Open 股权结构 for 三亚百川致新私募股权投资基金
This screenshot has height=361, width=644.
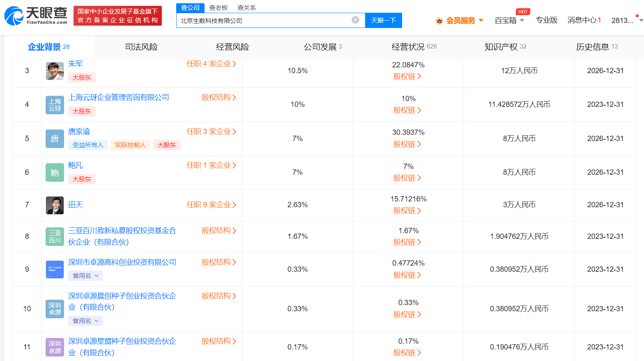pyautogui.click(x=219, y=231)
